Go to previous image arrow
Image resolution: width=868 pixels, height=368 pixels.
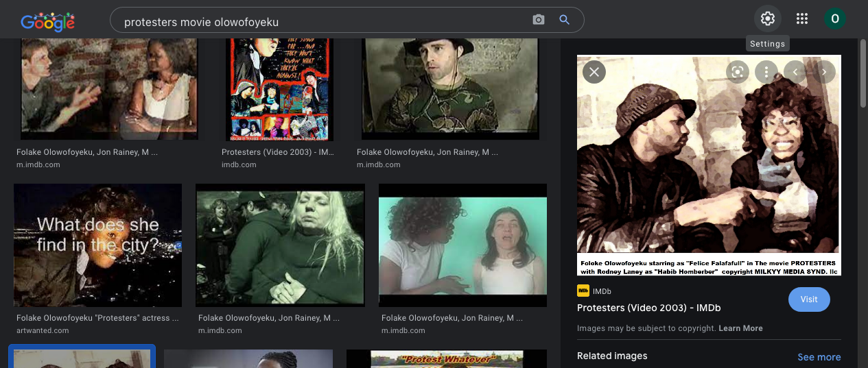[795, 71]
